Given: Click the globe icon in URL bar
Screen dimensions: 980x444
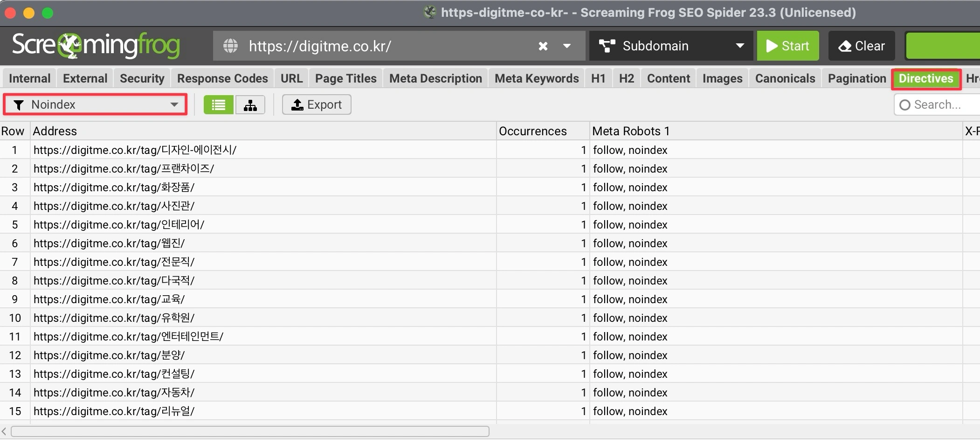Looking at the screenshot, I should (230, 46).
